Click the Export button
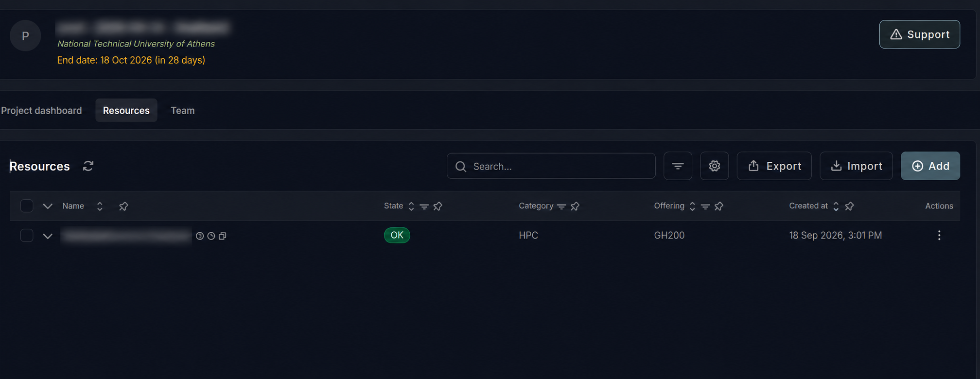 (774, 166)
